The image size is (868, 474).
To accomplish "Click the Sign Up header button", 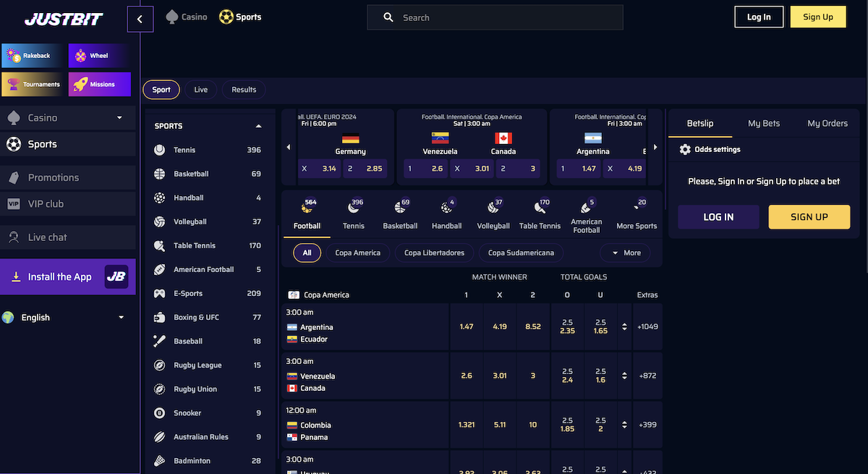I will tap(818, 17).
